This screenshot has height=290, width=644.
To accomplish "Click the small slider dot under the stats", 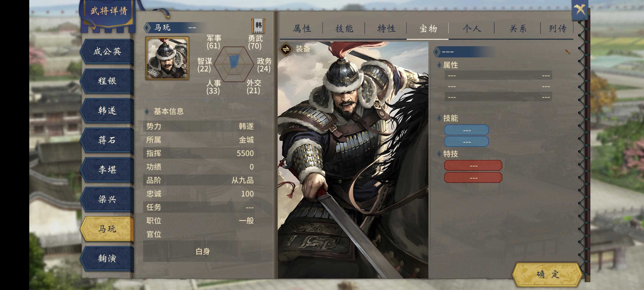I will tap(207, 100).
